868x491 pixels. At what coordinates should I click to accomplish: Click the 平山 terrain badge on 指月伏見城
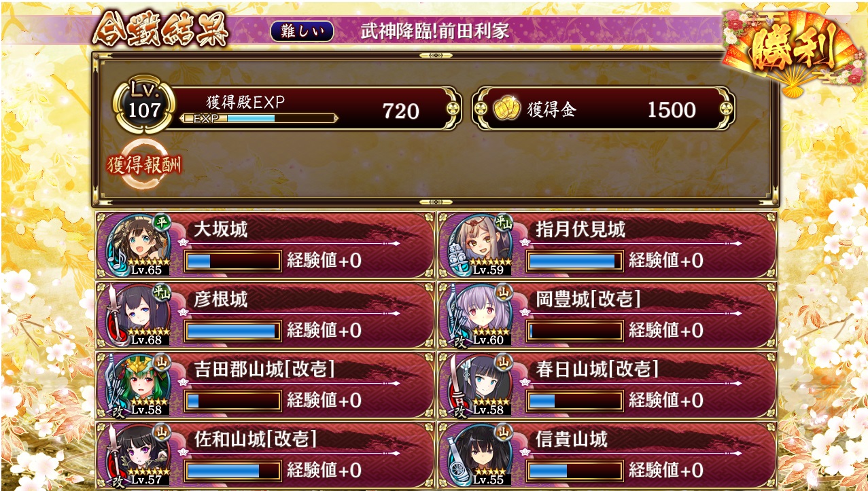click(x=504, y=221)
